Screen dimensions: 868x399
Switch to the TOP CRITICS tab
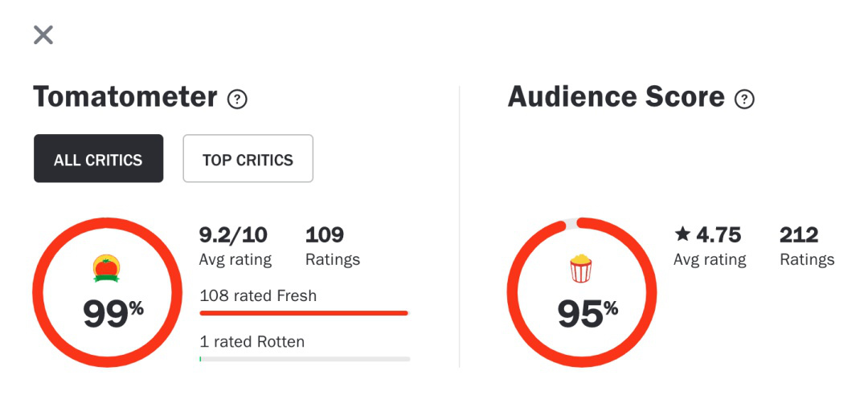248,158
